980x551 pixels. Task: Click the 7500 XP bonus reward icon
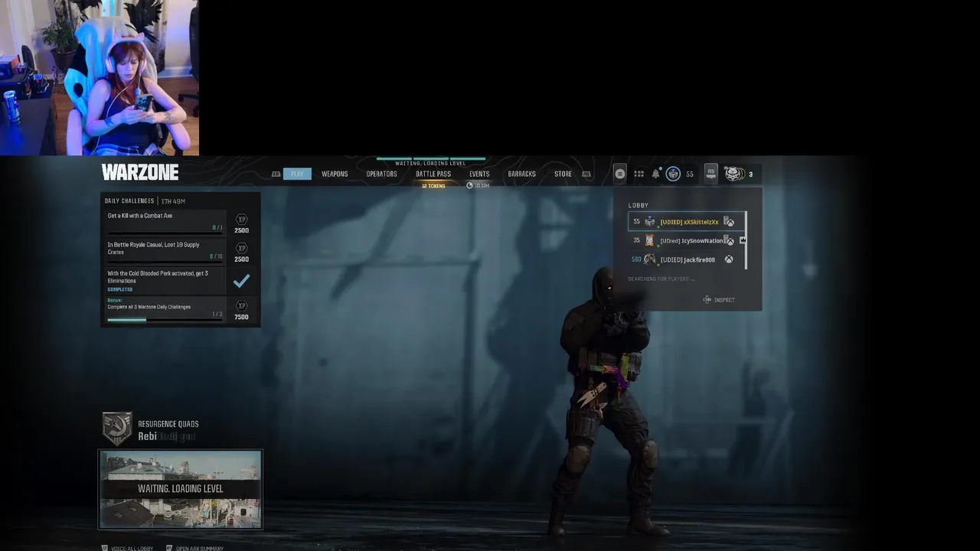click(241, 306)
